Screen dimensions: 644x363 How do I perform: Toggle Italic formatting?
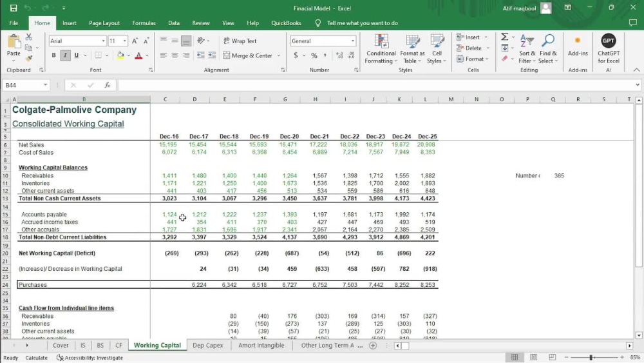click(65, 55)
